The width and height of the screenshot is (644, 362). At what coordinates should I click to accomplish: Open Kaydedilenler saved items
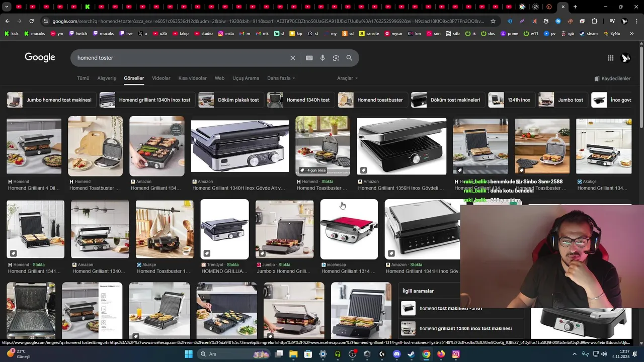(612, 78)
